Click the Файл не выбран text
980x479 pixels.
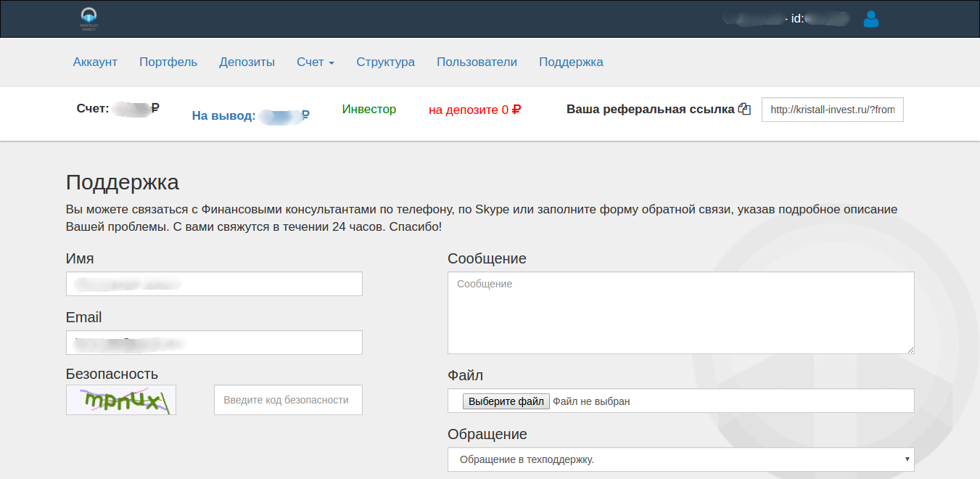[x=592, y=401]
